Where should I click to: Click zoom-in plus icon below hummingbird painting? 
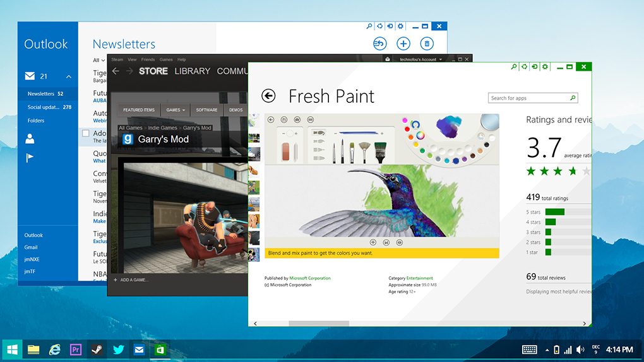(x=373, y=243)
